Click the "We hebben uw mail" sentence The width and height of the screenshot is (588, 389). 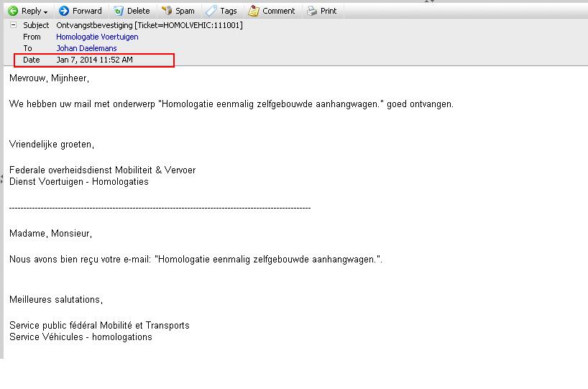pos(231,104)
